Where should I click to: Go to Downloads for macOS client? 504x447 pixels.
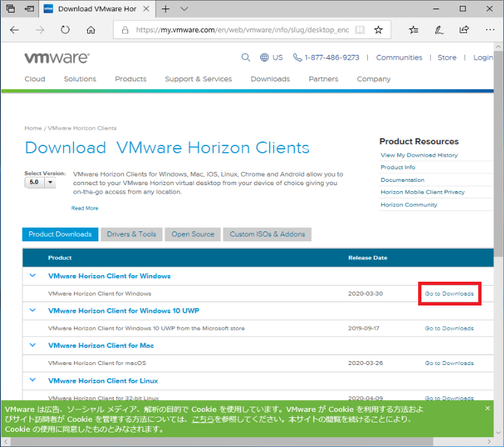[x=449, y=363]
